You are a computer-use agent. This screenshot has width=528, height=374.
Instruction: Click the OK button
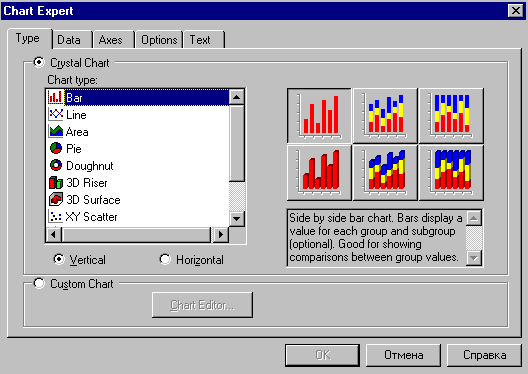[323, 355]
